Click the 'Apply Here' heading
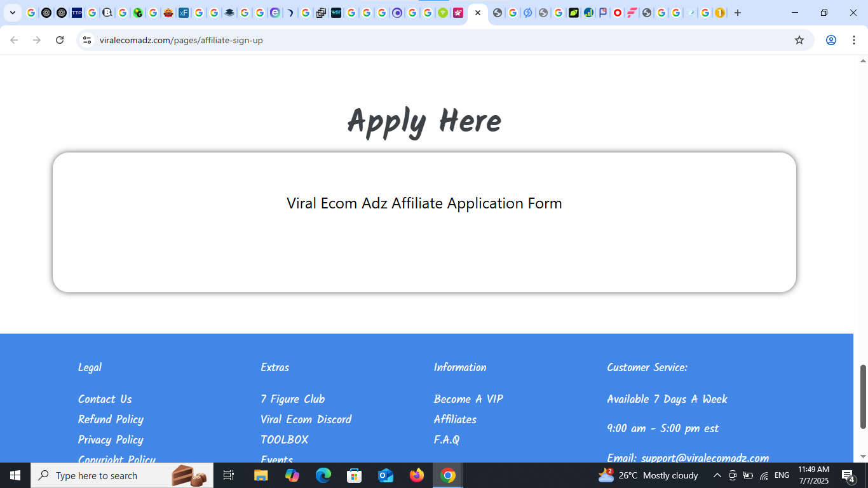Viewport: 868px width, 488px height. 424,121
